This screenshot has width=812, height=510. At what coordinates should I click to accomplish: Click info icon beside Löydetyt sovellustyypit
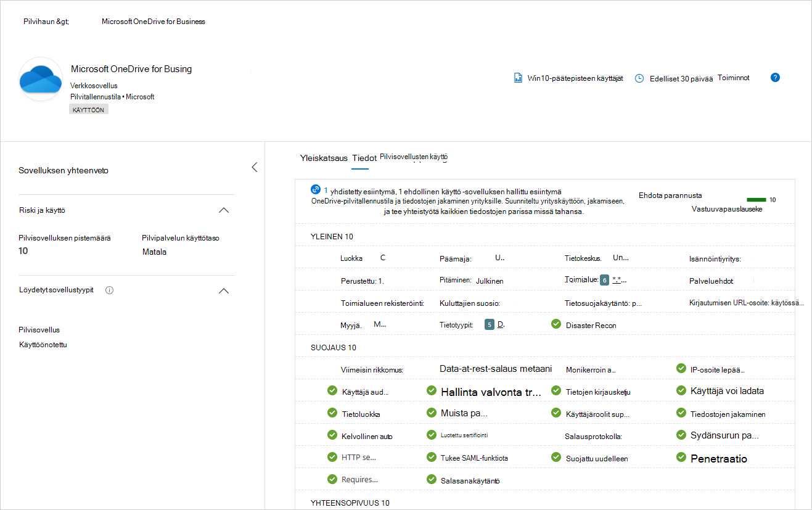pos(110,290)
